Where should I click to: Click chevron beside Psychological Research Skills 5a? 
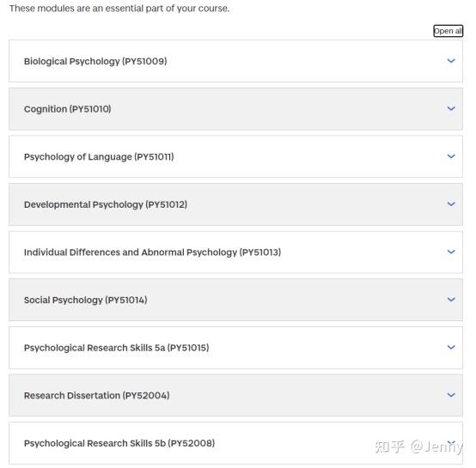(451, 347)
